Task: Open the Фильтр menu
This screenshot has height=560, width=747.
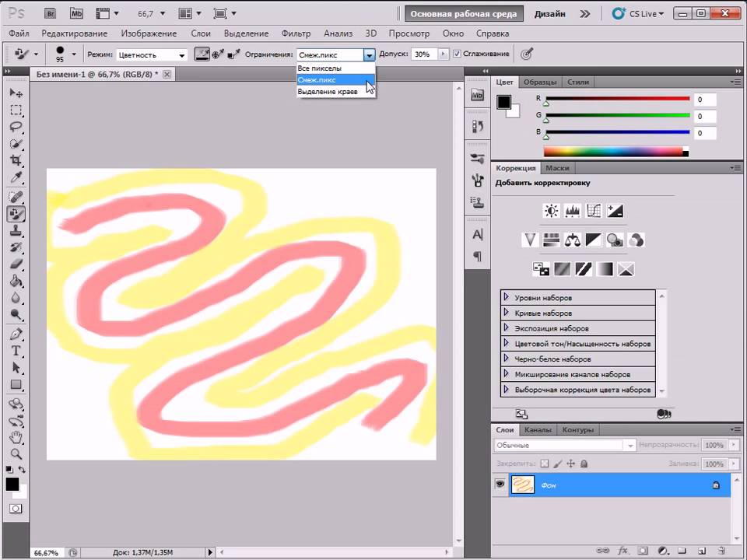Action: click(296, 33)
